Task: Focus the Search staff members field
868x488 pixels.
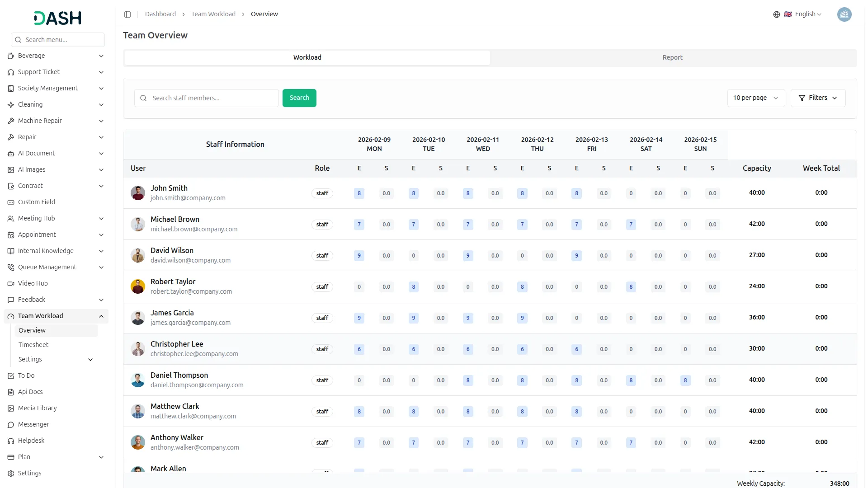Action: click(207, 98)
